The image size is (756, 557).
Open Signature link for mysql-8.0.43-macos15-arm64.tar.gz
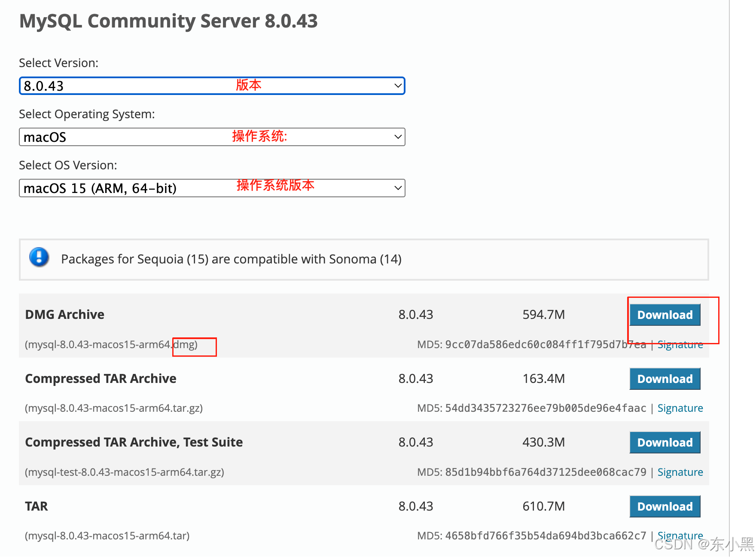[x=680, y=408]
